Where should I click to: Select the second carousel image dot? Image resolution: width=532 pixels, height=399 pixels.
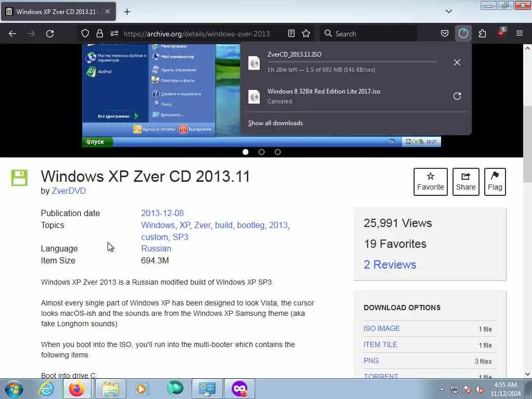click(262, 152)
